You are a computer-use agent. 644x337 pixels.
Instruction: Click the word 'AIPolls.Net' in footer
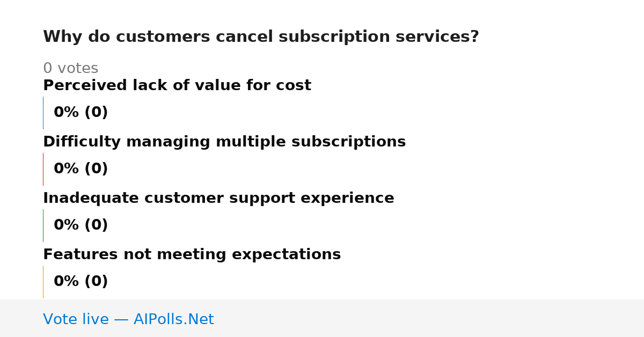173,320
